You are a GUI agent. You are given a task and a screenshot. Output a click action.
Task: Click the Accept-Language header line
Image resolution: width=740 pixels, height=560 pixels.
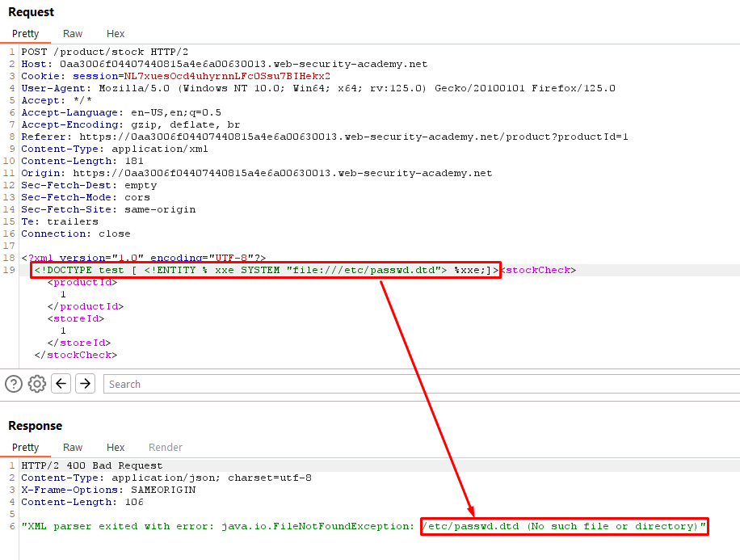click(121, 112)
